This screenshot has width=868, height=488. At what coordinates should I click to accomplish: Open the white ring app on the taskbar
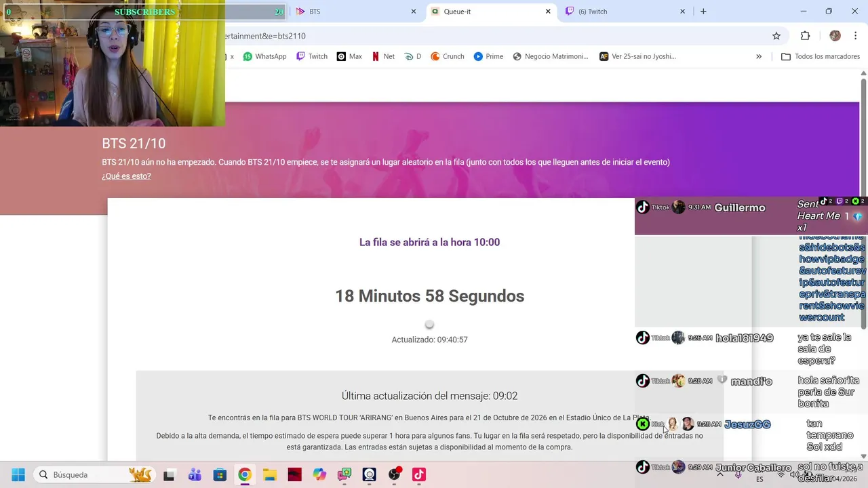[x=369, y=474]
